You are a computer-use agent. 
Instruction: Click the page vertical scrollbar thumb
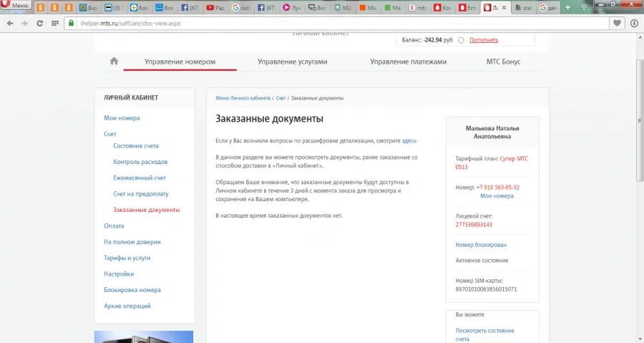click(640, 120)
